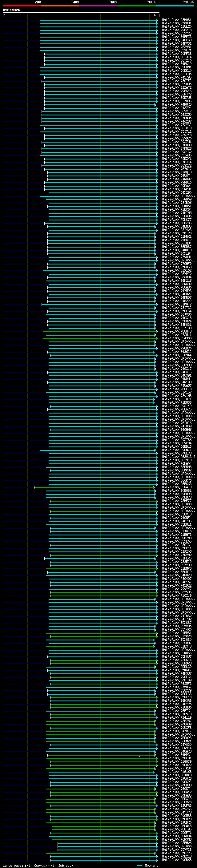Open hit UniRef100_Q1WLZ0
Viewport: 197px width, 868px height.
pos(177,26)
